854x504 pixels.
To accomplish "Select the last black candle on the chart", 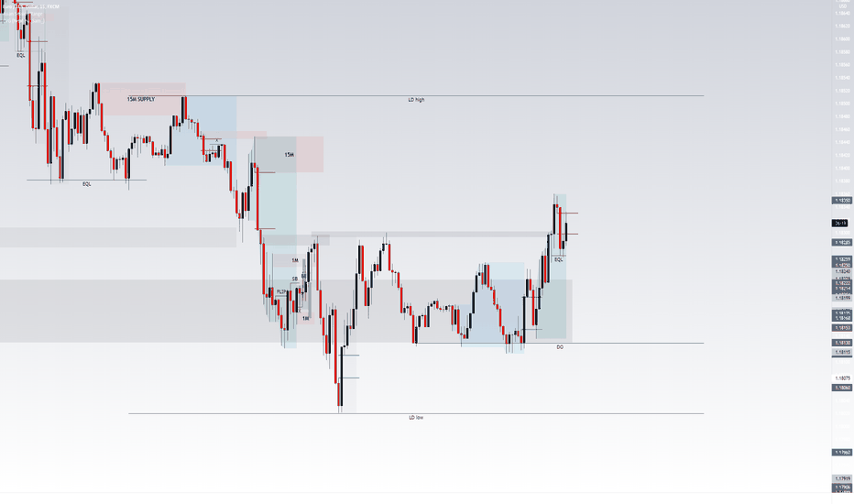I will pyautogui.click(x=566, y=232).
